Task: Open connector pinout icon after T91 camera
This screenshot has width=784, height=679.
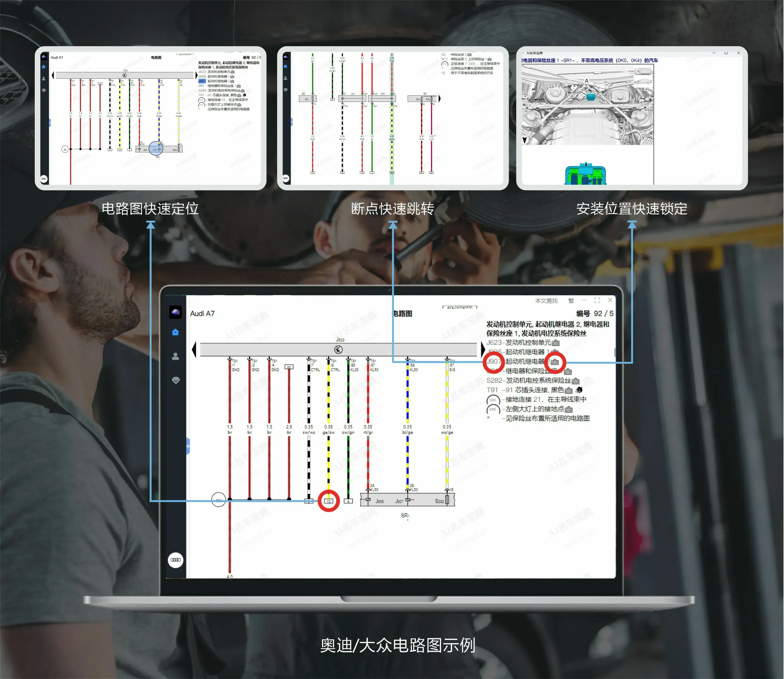Action: pyautogui.click(x=579, y=390)
